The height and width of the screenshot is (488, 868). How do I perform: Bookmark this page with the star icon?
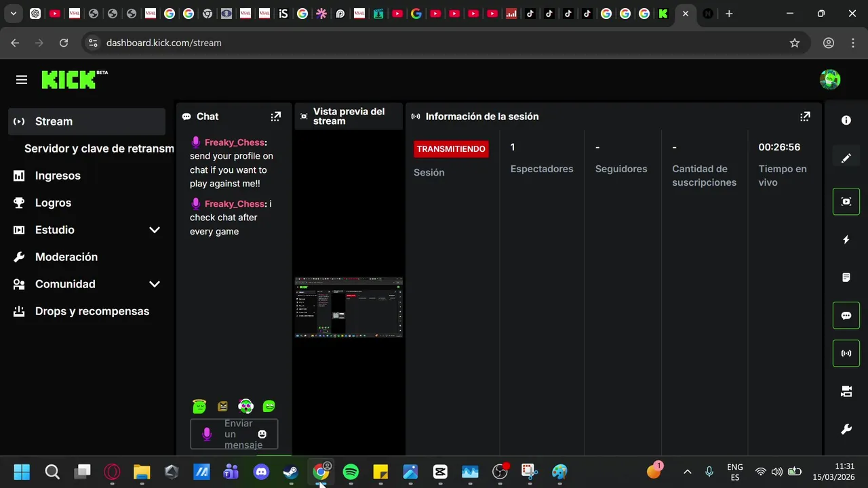click(x=795, y=43)
